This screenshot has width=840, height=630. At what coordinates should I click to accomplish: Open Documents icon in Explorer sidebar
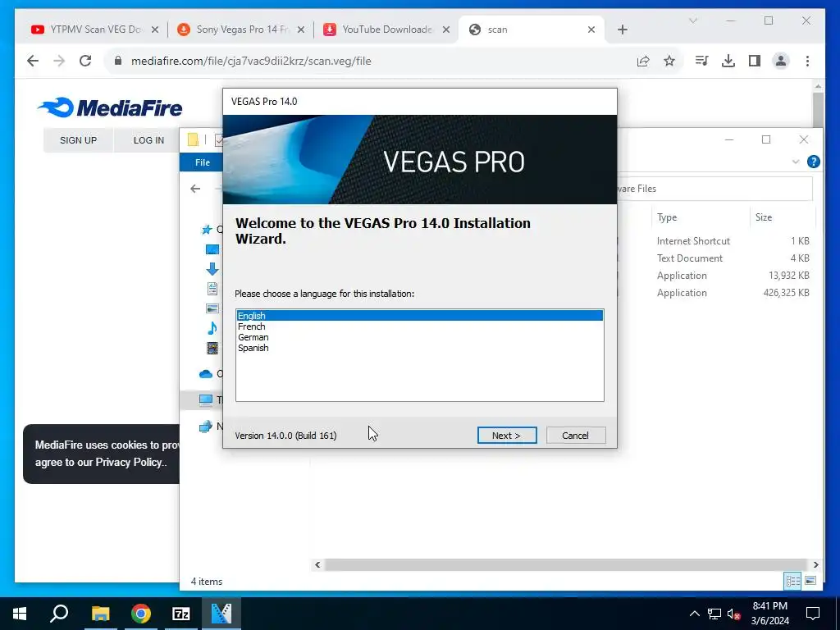[212, 289]
